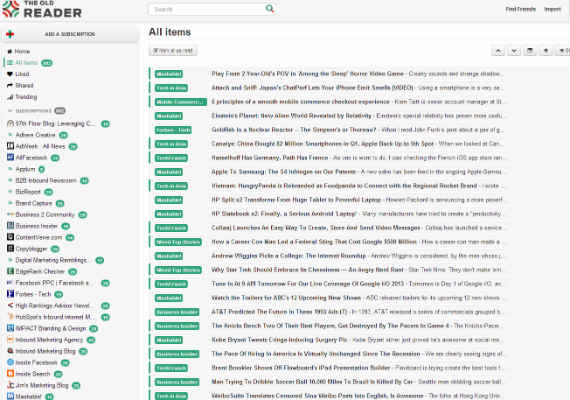Click Add a Subscription button
This screenshot has height=400, width=570.
(69, 34)
